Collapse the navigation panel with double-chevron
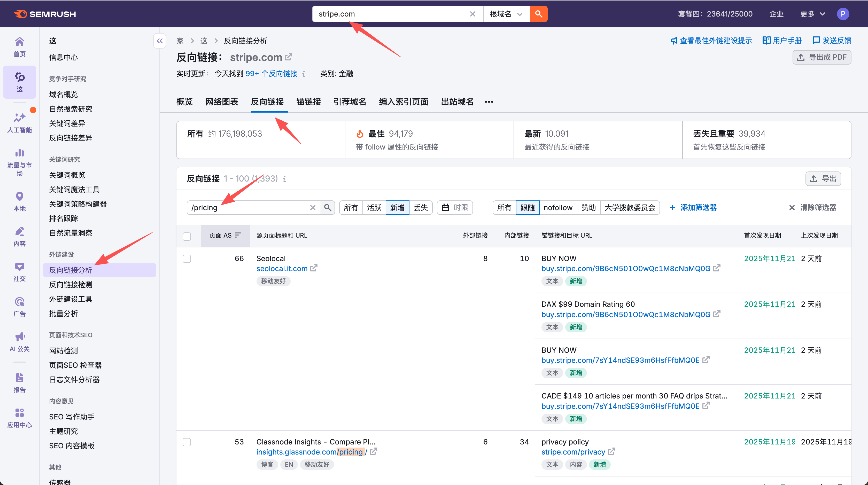Image resolution: width=868 pixels, height=485 pixels. point(160,40)
